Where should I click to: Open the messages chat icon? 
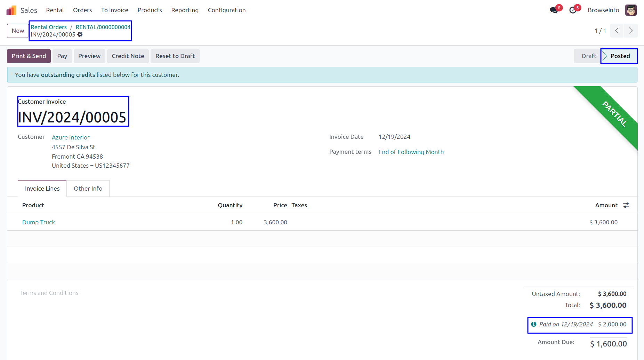coord(554,10)
